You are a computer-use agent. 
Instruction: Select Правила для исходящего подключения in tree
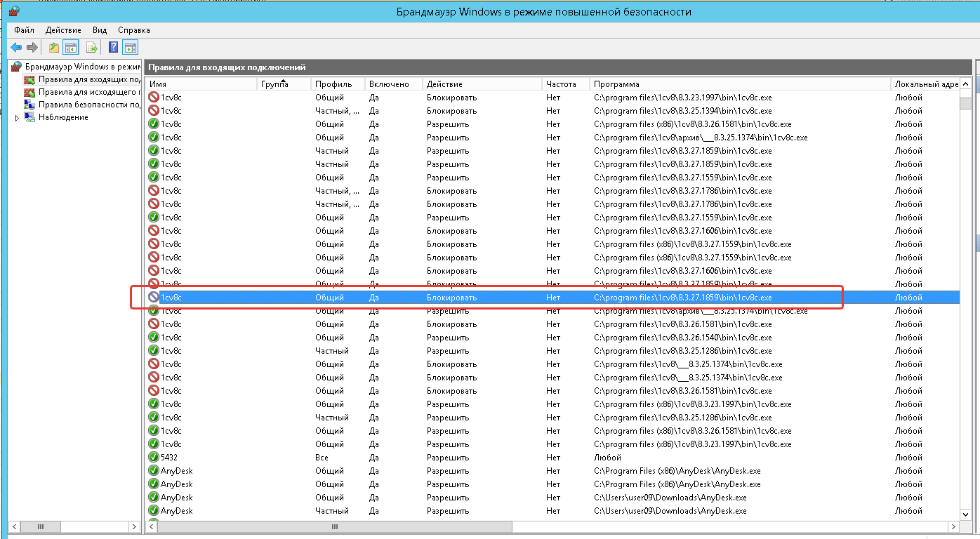pyautogui.click(x=88, y=92)
